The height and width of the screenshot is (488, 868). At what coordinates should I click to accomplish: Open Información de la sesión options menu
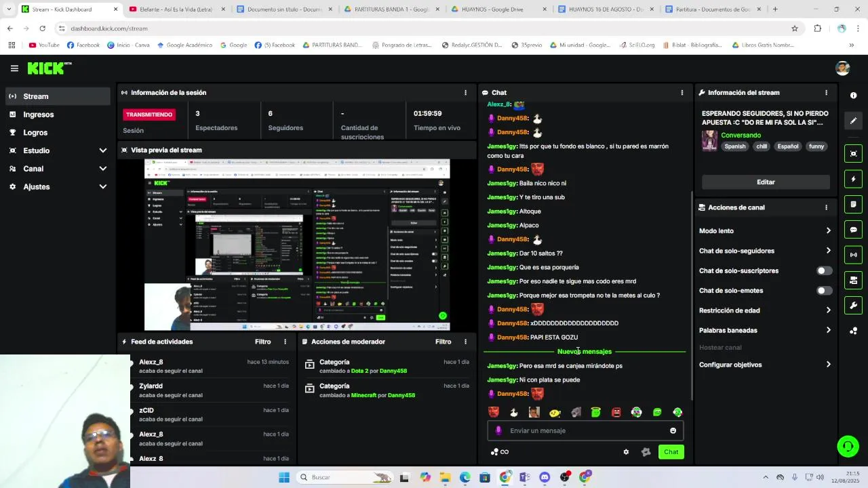(465, 93)
